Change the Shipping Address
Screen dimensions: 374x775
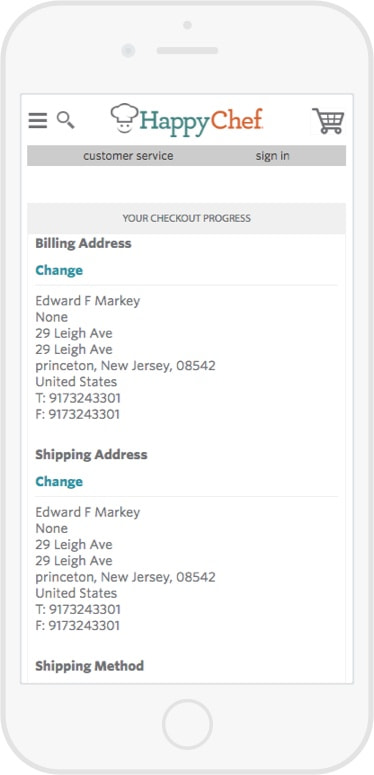[59, 481]
